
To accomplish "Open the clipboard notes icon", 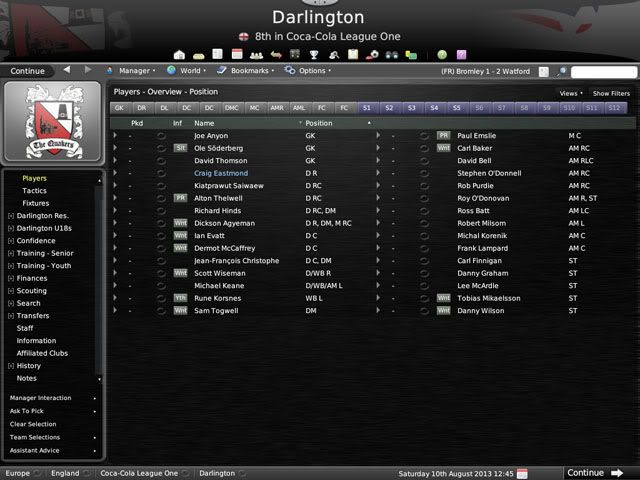I will pyautogui.click(x=353, y=54).
